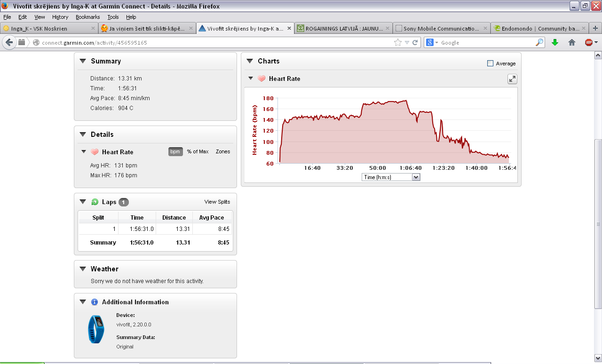Click the Firefox back arrow button
Image resolution: width=602 pixels, height=364 pixels.
click(x=9, y=42)
